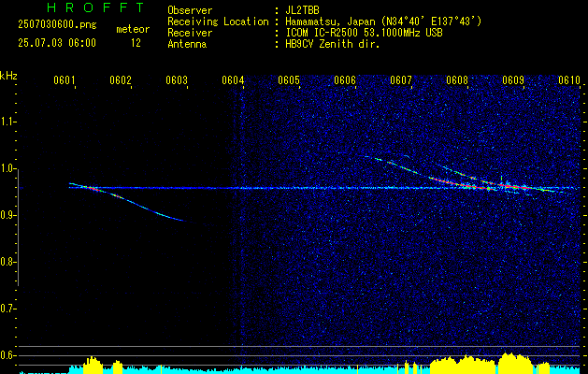Click the 'Receiver' field label

190,33
